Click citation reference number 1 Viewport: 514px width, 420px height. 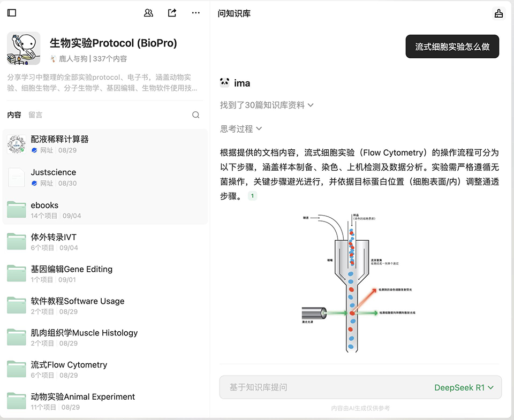[252, 196]
